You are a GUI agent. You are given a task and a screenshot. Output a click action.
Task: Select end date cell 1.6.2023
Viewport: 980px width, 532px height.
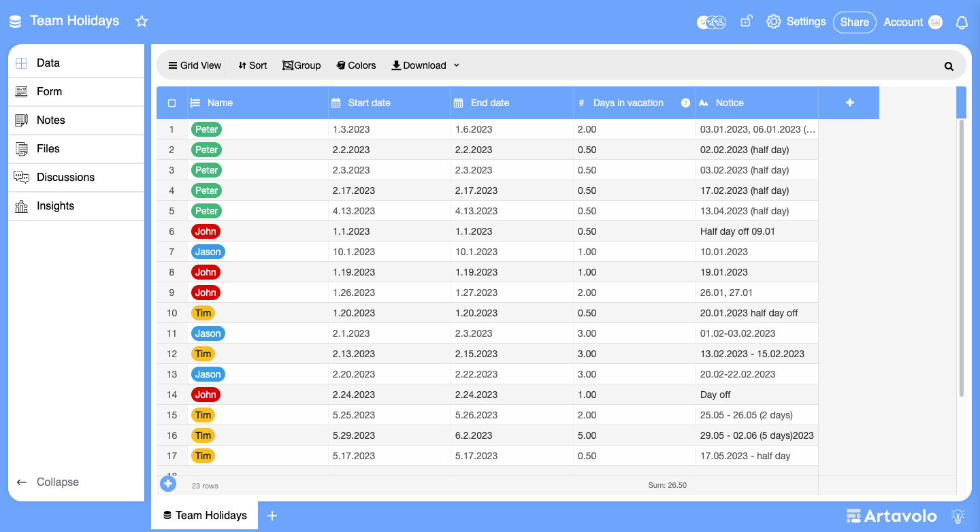click(x=512, y=129)
